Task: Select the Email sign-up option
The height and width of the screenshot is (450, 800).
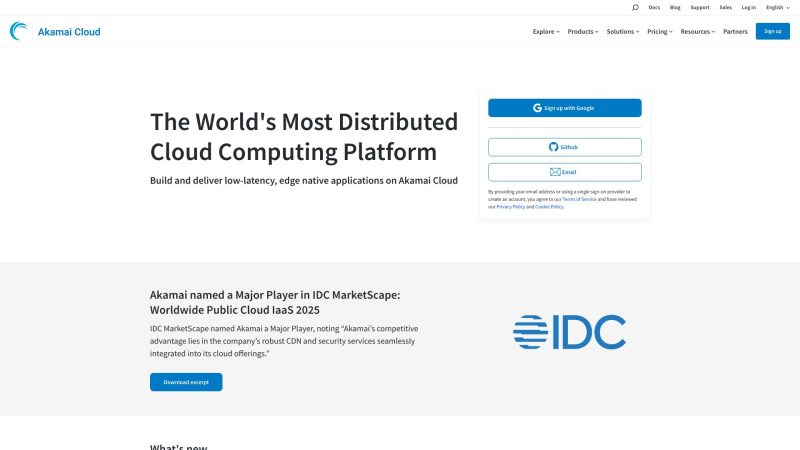Action: [x=565, y=172]
